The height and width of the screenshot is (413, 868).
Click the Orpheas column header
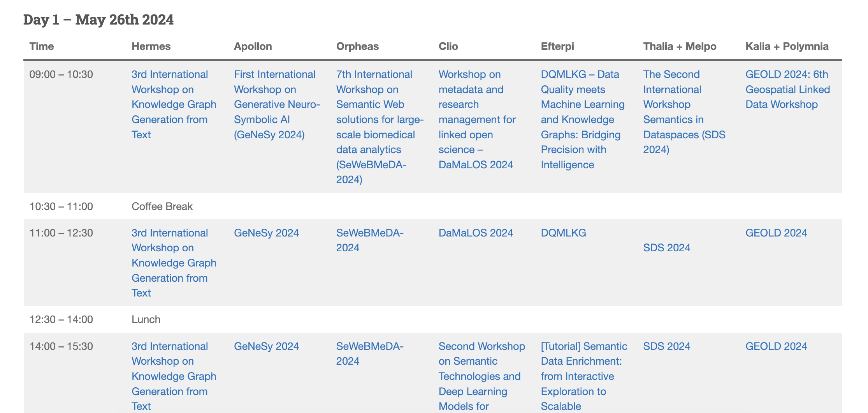tap(357, 46)
